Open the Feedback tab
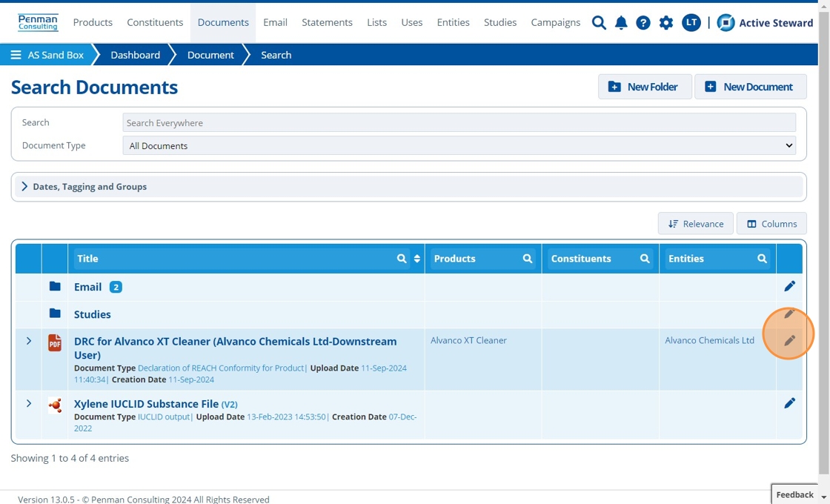 (x=794, y=494)
